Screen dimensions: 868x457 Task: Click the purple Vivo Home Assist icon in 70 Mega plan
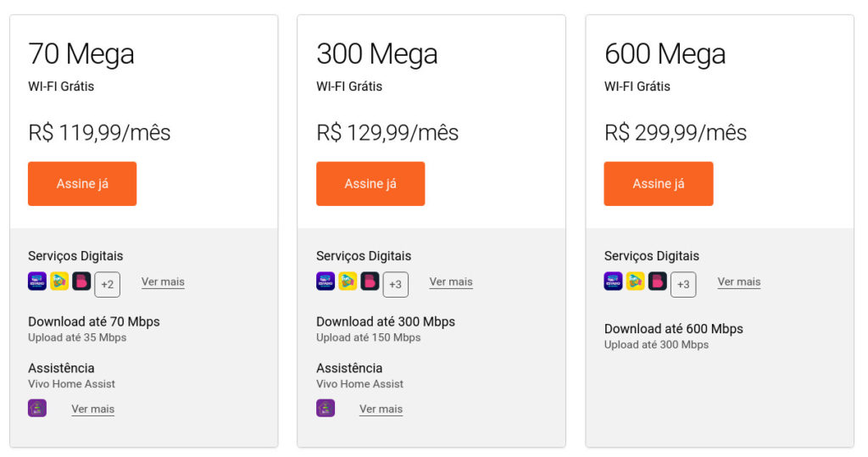pyautogui.click(x=37, y=409)
